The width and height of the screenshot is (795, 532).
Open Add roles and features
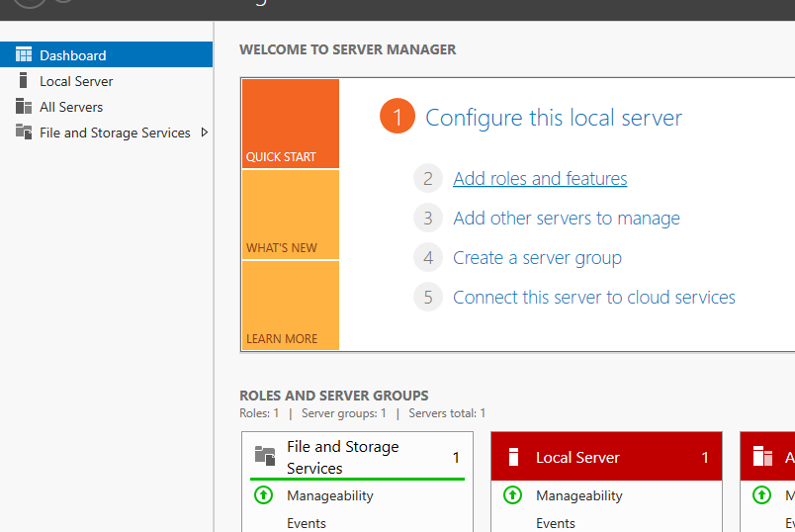(x=540, y=179)
